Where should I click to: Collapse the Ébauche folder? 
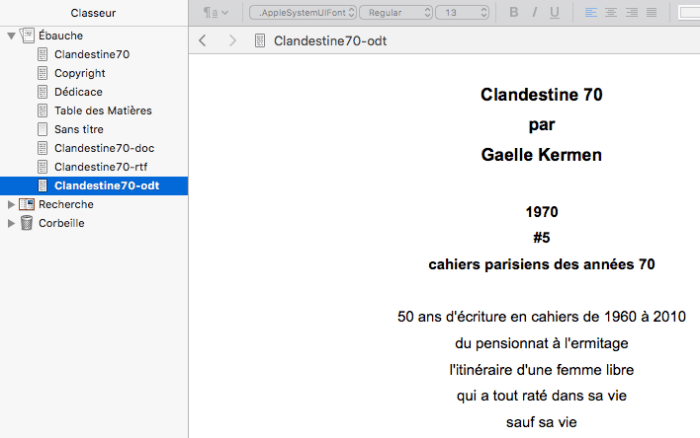11,35
